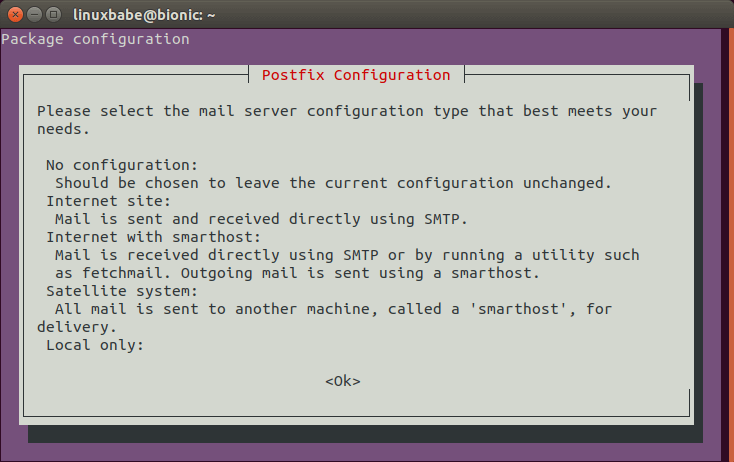This screenshot has height=462, width=734.
Task: Minimize the terminal window
Action: [x=33, y=13]
